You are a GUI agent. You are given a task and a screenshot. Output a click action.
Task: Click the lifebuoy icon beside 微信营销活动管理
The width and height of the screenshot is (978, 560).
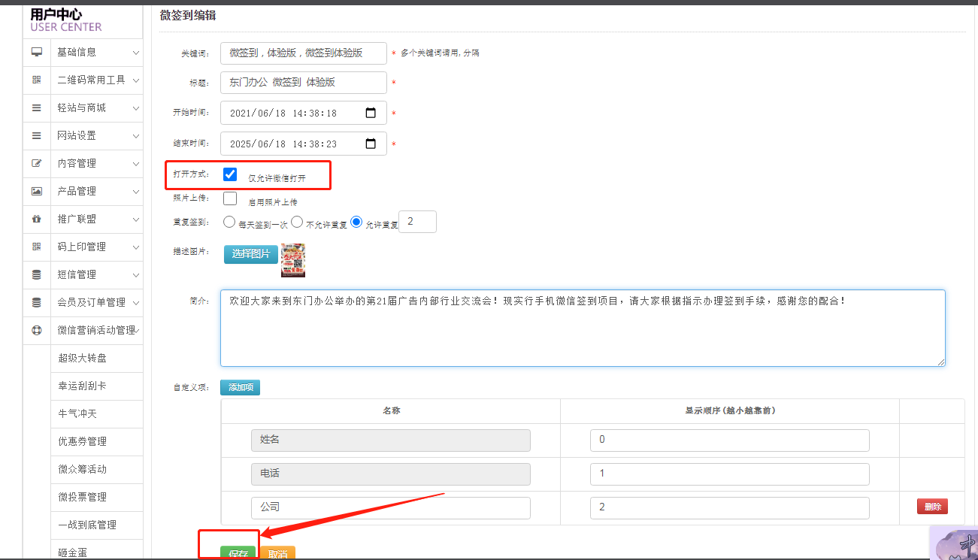pyautogui.click(x=36, y=330)
